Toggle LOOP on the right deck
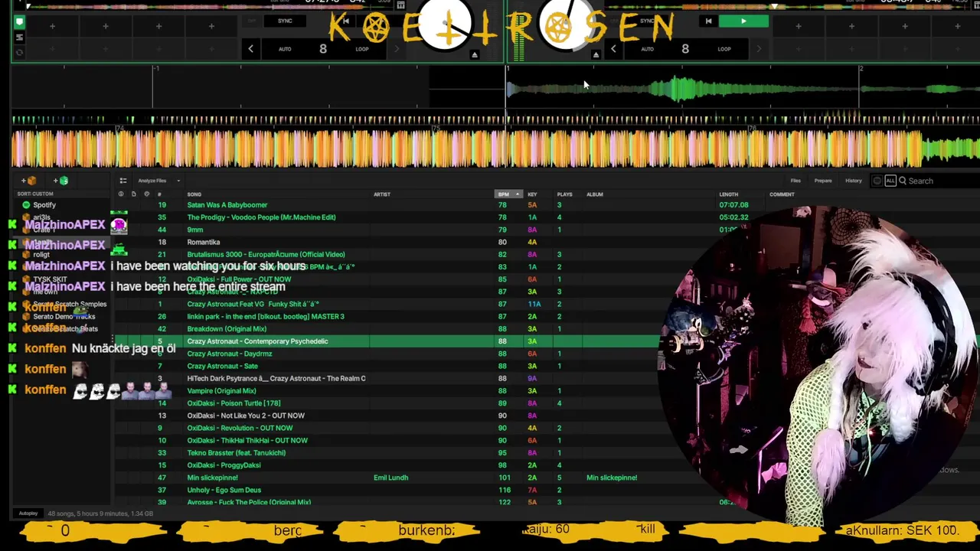This screenshot has width=980, height=551. 724,49
